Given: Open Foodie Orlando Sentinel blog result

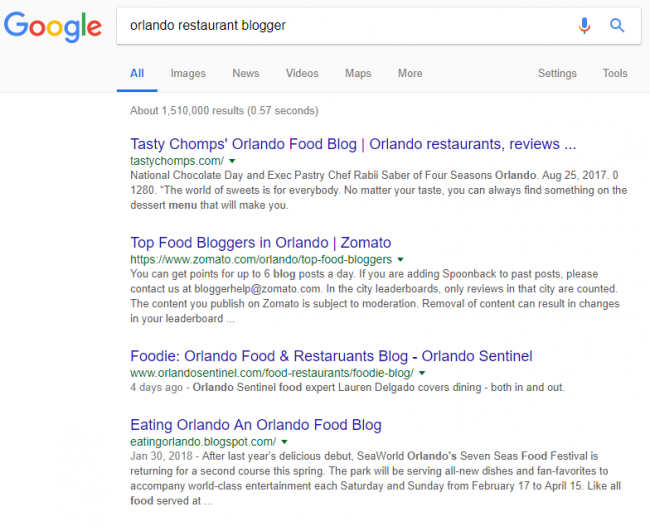Looking at the screenshot, I should (x=331, y=356).
